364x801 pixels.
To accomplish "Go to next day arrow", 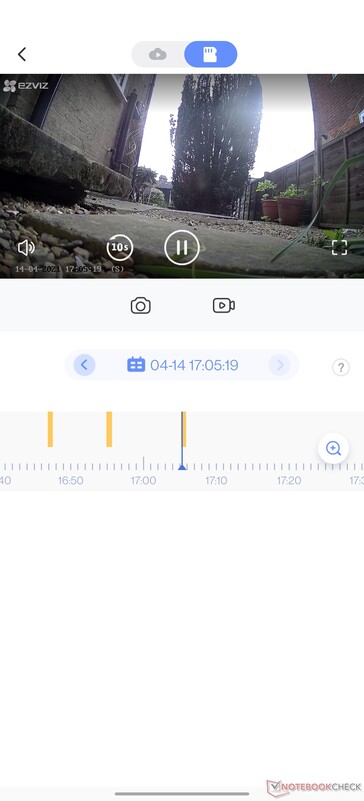I will click(x=279, y=365).
